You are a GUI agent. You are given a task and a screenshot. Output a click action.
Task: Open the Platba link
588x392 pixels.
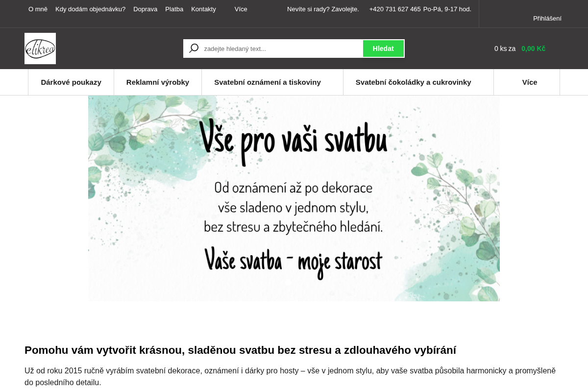tap(174, 9)
